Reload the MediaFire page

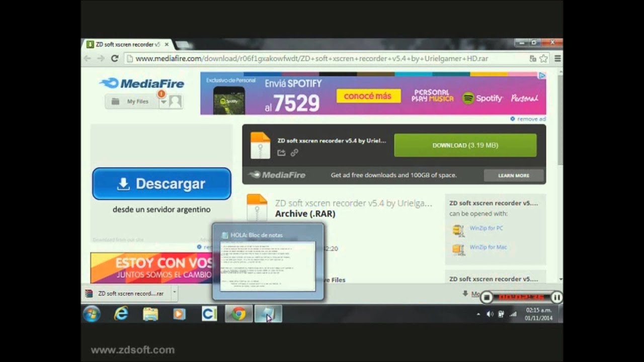(115, 58)
